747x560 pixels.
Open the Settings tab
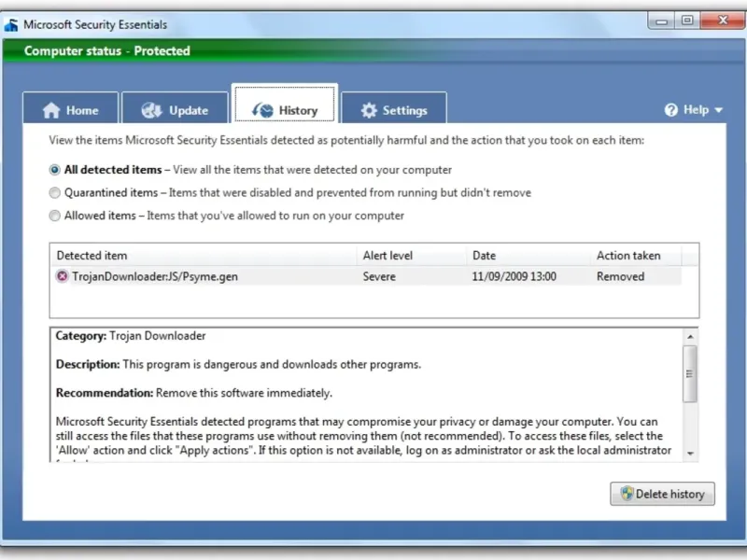394,107
